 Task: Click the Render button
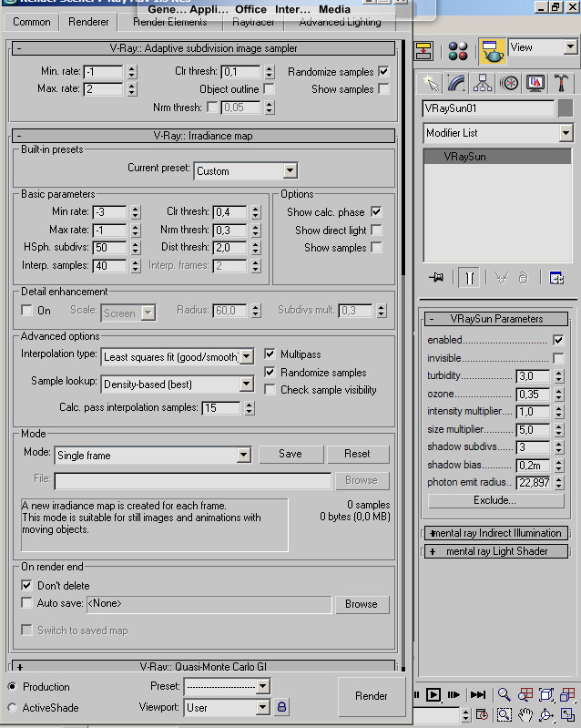pos(372,696)
